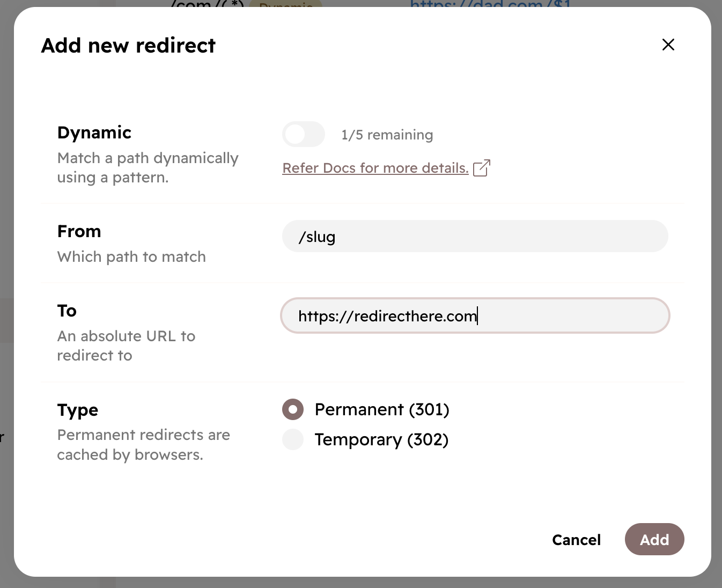
Task: Click the external link icon beside Refer Docs
Action: [482, 168]
